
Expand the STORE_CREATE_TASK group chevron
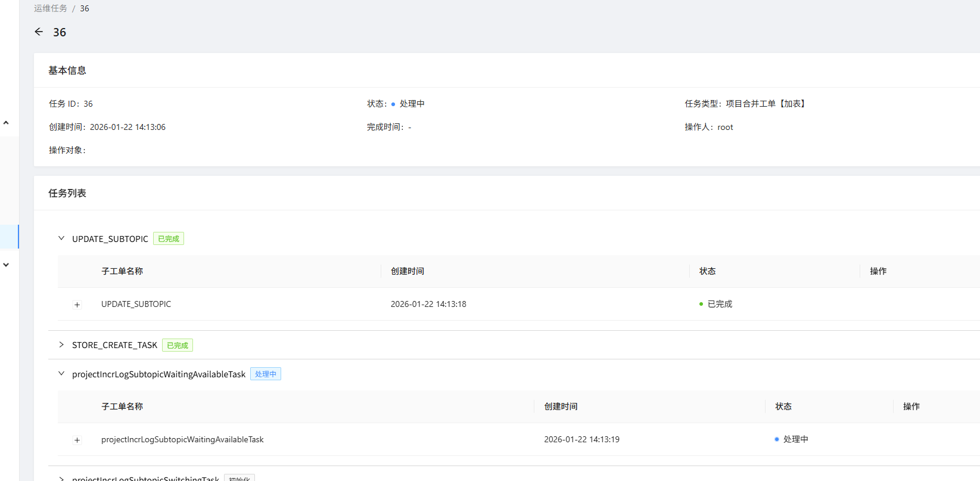[x=61, y=345]
